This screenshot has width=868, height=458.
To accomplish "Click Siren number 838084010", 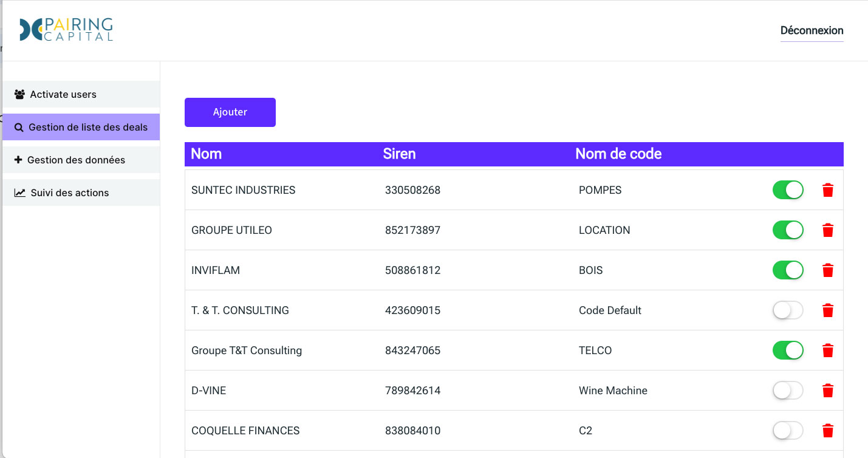I will click(412, 431).
